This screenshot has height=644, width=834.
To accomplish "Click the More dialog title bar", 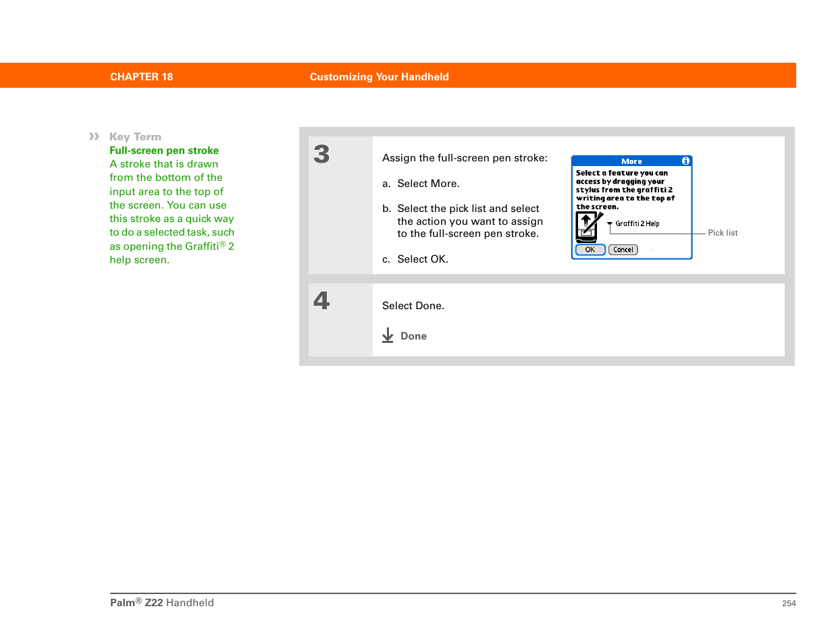I will 631,161.
